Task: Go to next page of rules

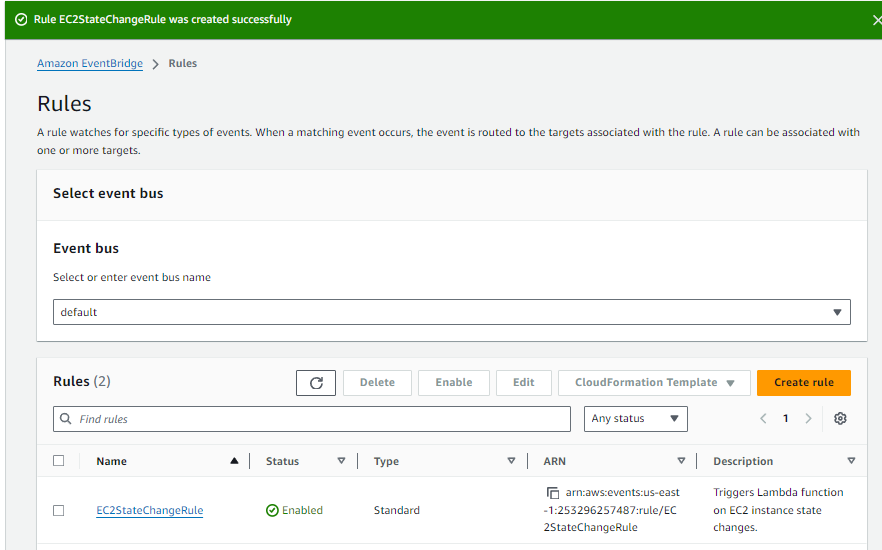Action: point(808,419)
